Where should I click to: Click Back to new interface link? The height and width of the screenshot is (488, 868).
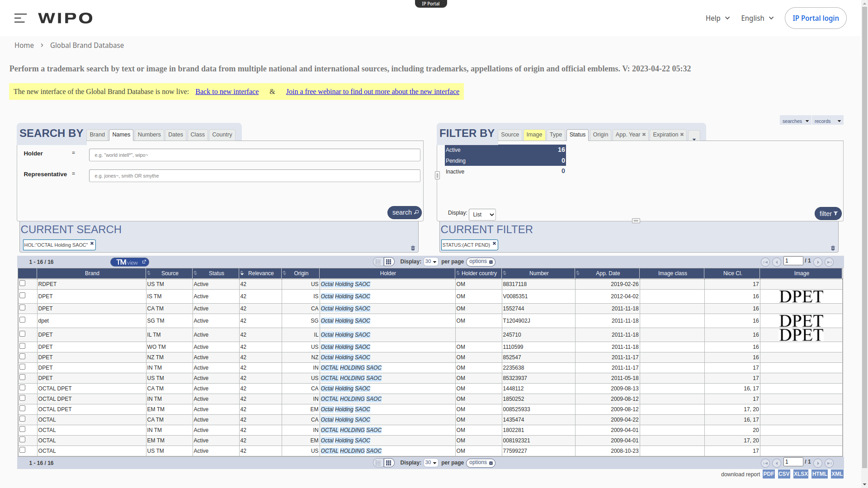pos(227,92)
